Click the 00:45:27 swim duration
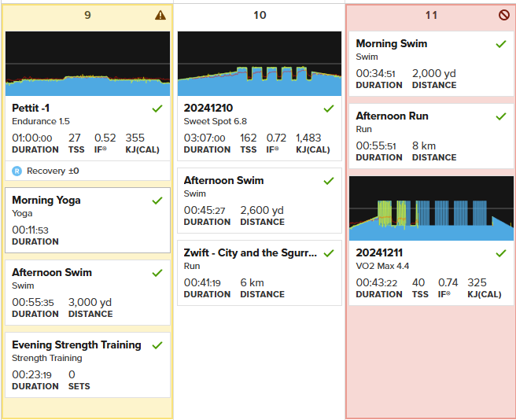This screenshot has height=420, width=516. pos(205,210)
